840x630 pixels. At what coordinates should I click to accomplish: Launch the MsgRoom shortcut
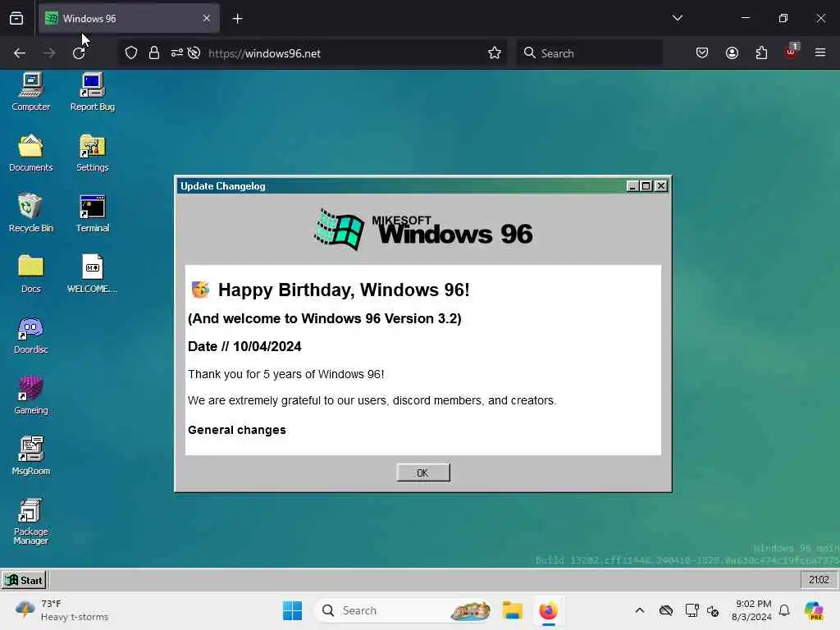point(31,455)
